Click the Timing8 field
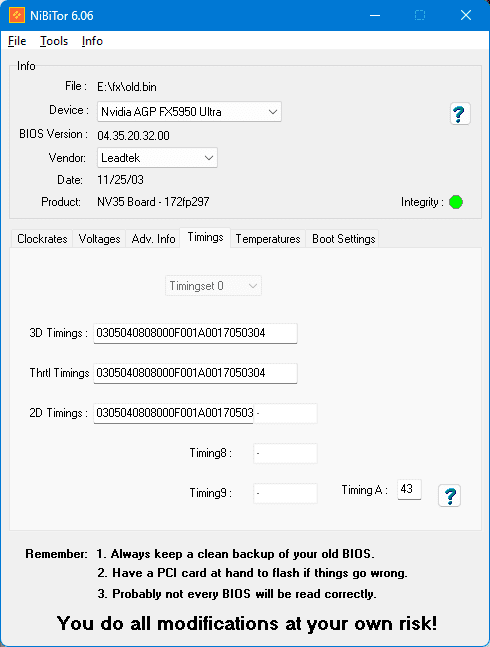 [x=285, y=453]
